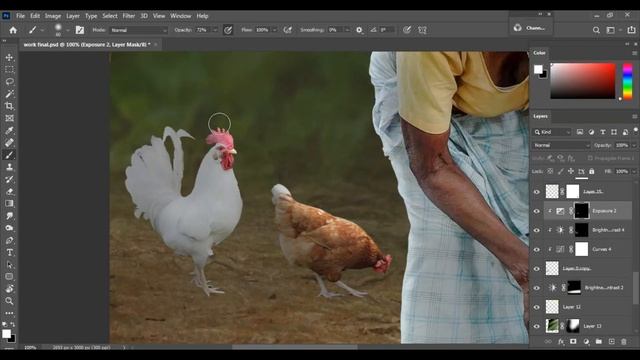
Task: Create a new group folder icon
Action: pyautogui.click(x=599, y=341)
